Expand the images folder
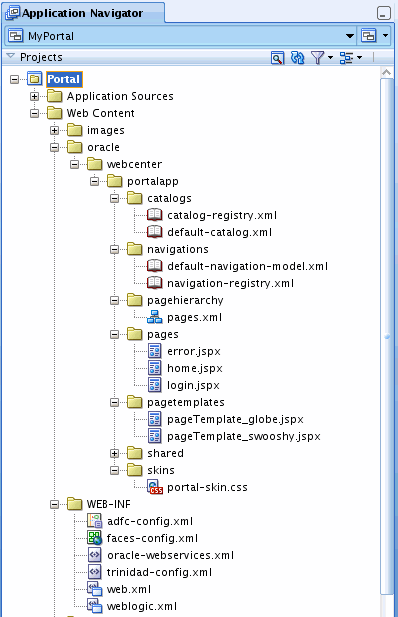Screen dimensions: 398x617 [55, 130]
